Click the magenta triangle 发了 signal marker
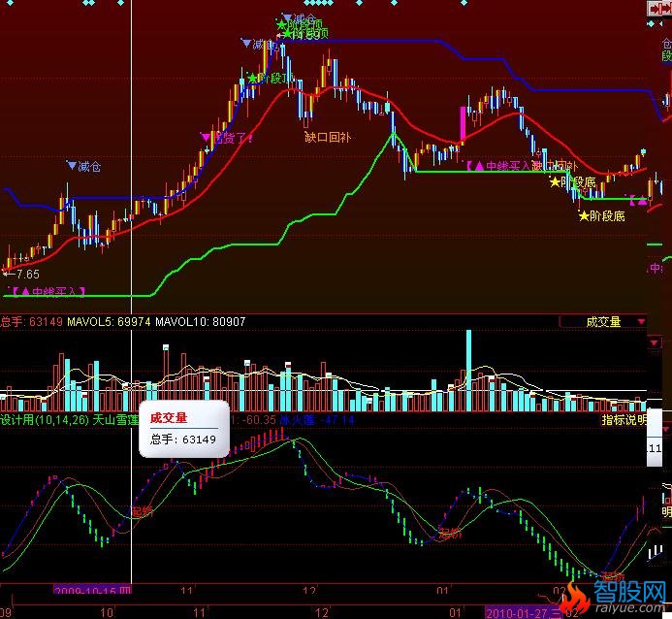This screenshot has height=619, width=672. tap(228, 138)
